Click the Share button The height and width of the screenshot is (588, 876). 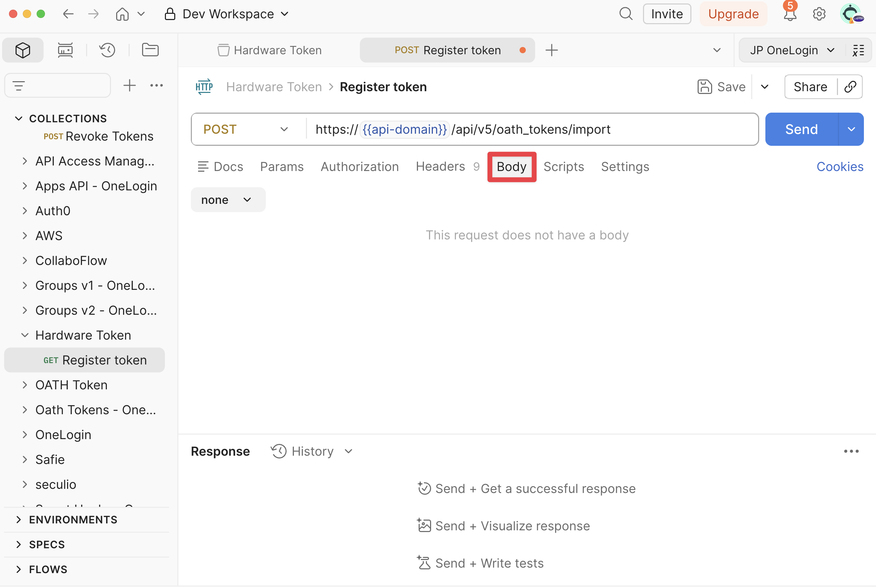(x=810, y=87)
